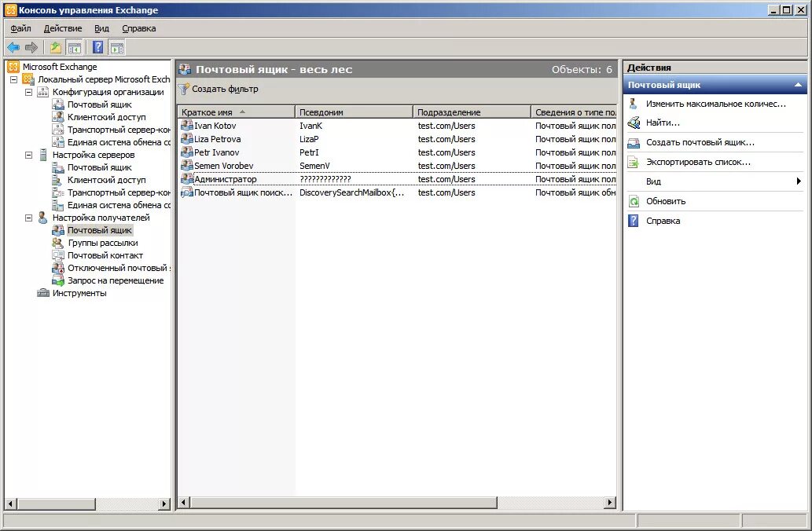Collapse the Настройка получателей node
Viewport: 812px width, 531px height.
(x=29, y=218)
